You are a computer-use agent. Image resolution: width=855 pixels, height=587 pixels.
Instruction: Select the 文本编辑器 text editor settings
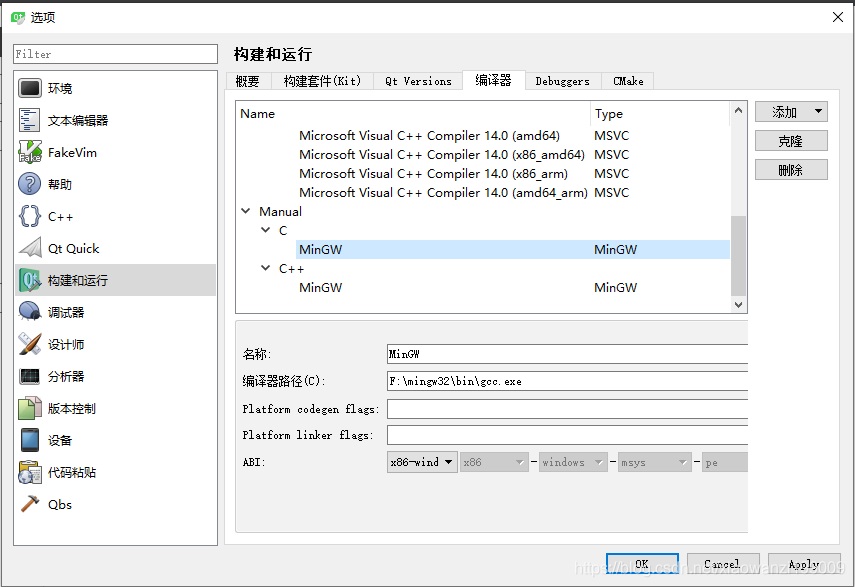pos(75,118)
